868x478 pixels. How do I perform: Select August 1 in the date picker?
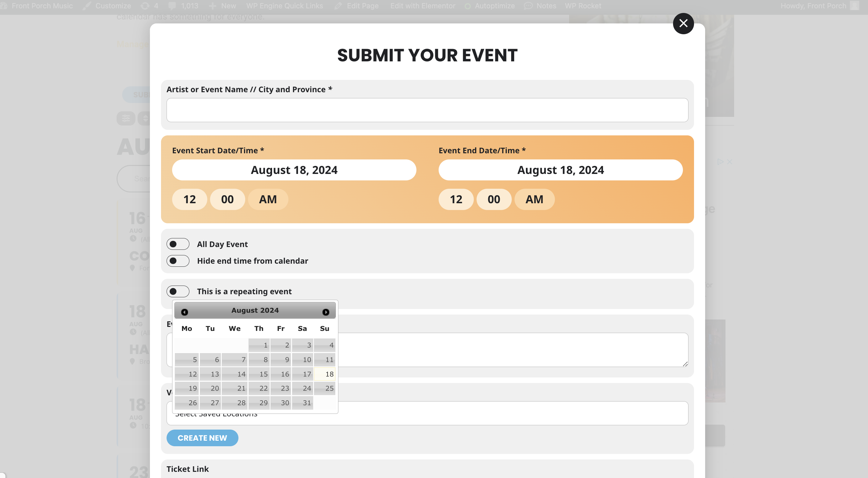coord(259,345)
